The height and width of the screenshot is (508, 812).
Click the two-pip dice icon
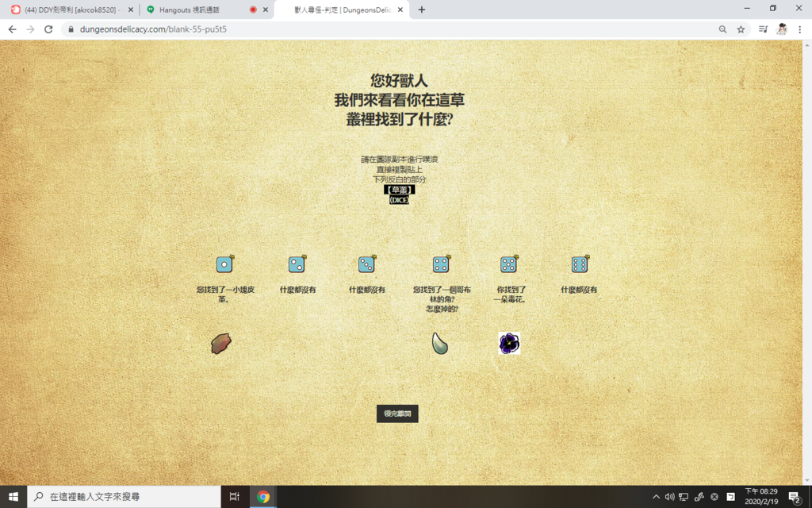coord(297,264)
